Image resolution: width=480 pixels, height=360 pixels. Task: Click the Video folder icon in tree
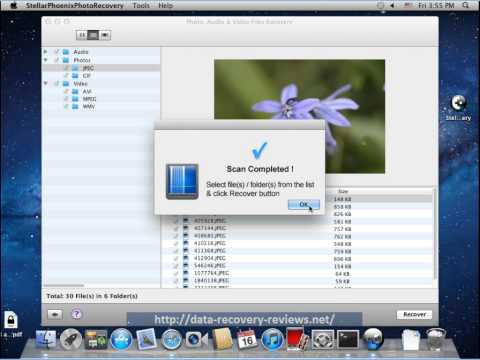[66, 83]
